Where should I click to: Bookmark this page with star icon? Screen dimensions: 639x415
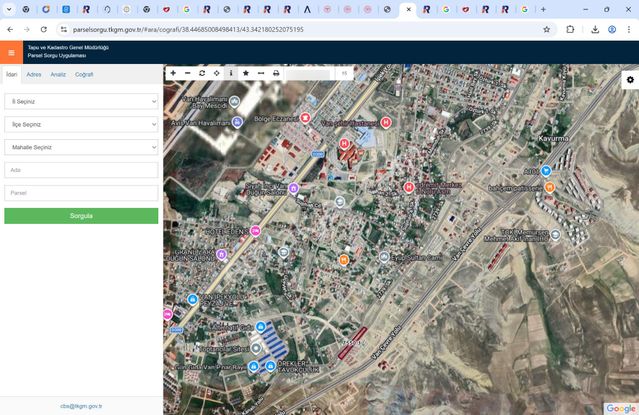pyautogui.click(x=546, y=30)
